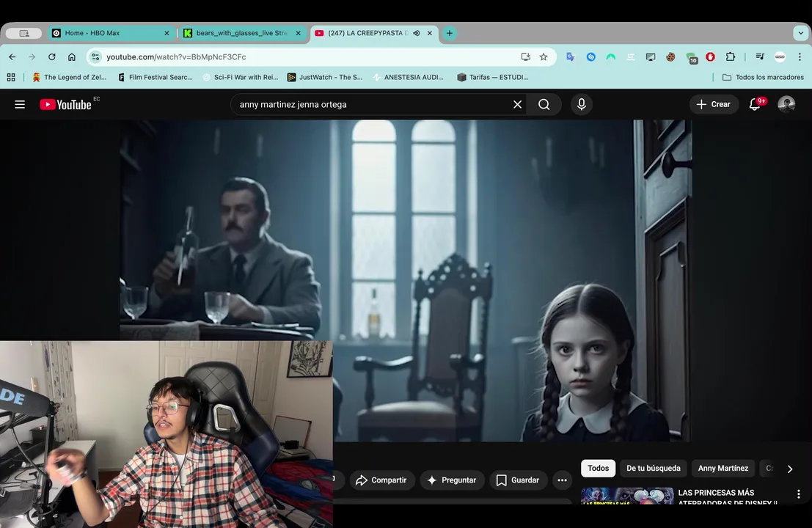This screenshot has height=528, width=812.
Task: Select the Todos filter chip
Action: pos(598,468)
